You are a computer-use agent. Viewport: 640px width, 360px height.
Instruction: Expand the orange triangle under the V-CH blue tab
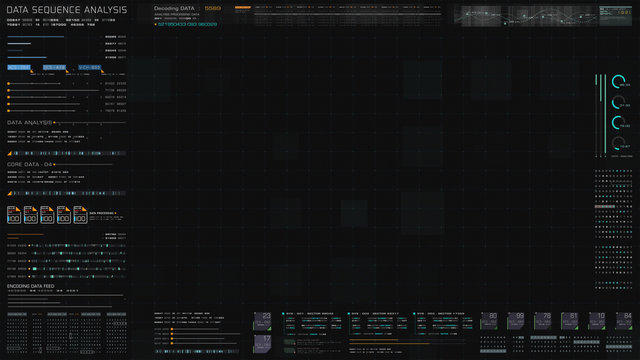102,71
